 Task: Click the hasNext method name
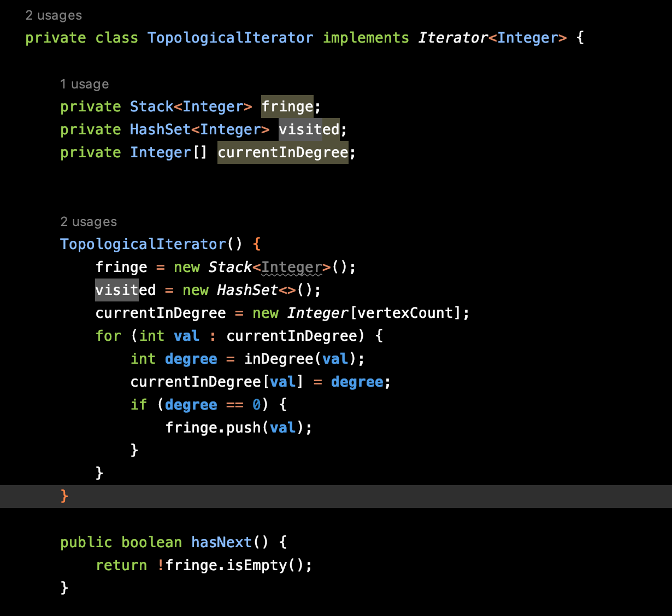(221, 542)
